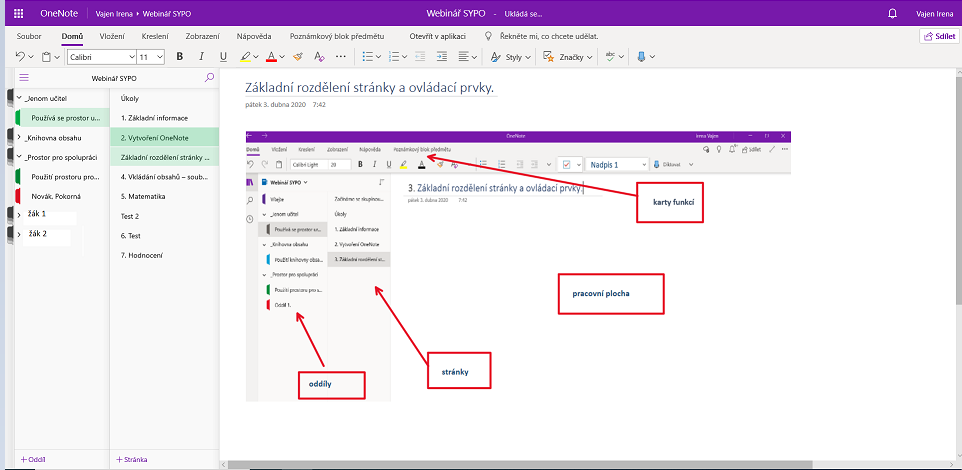The height and width of the screenshot is (470, 962).
Task: Undo the last action
Action: [x=20, y=56]
